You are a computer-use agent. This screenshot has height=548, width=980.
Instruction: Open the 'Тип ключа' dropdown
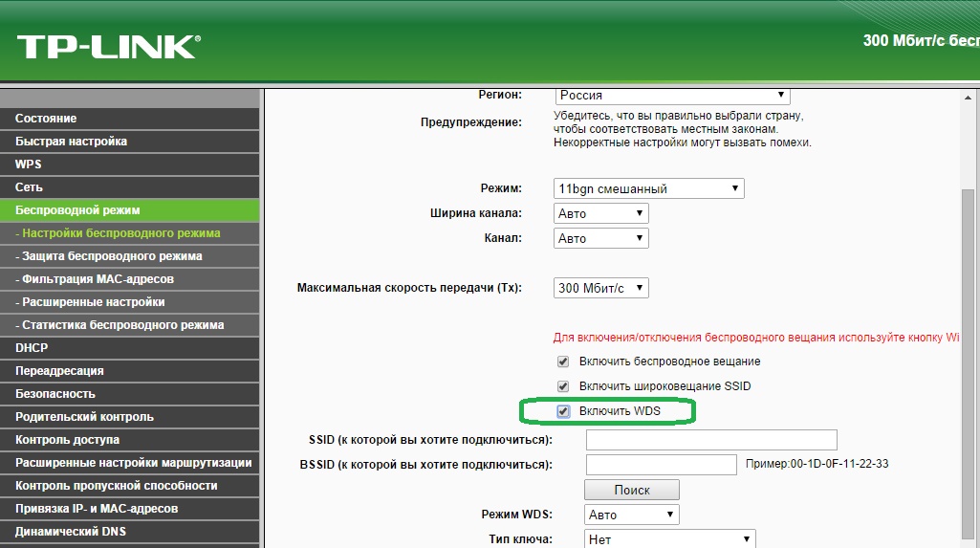pyautogui.click(x=669, y=539)
